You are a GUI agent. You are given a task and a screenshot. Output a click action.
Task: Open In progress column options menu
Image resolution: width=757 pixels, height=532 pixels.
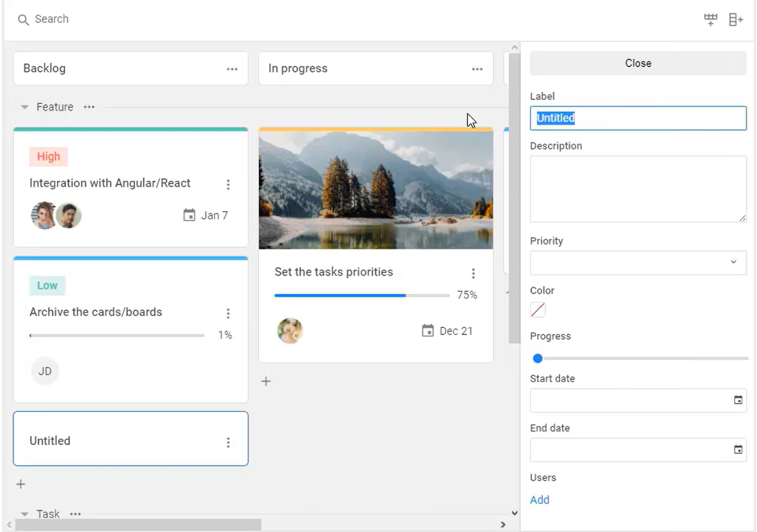477,69
